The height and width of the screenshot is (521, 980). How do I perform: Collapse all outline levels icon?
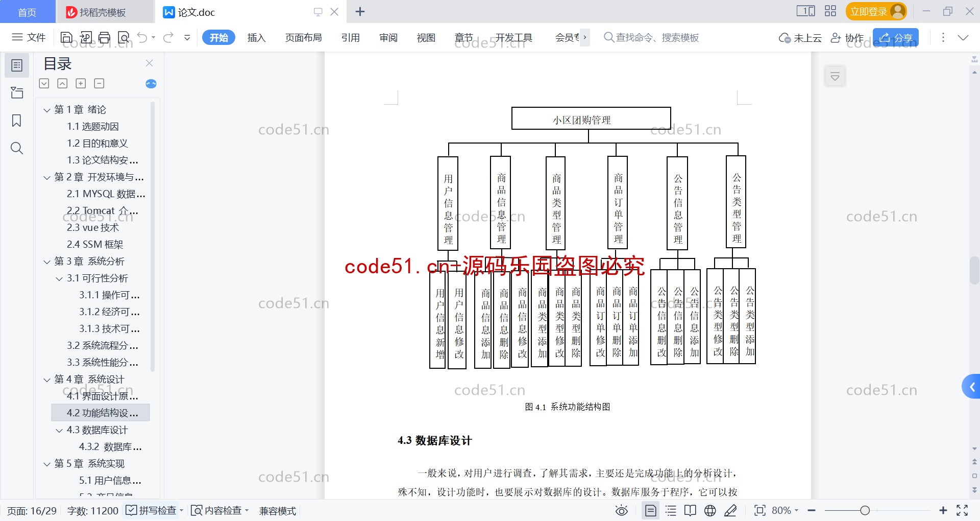pyautogui.click(x=44, y=83)
